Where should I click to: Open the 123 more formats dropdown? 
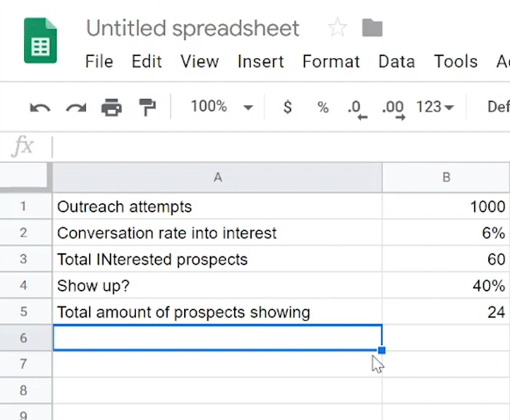[435, 107]
